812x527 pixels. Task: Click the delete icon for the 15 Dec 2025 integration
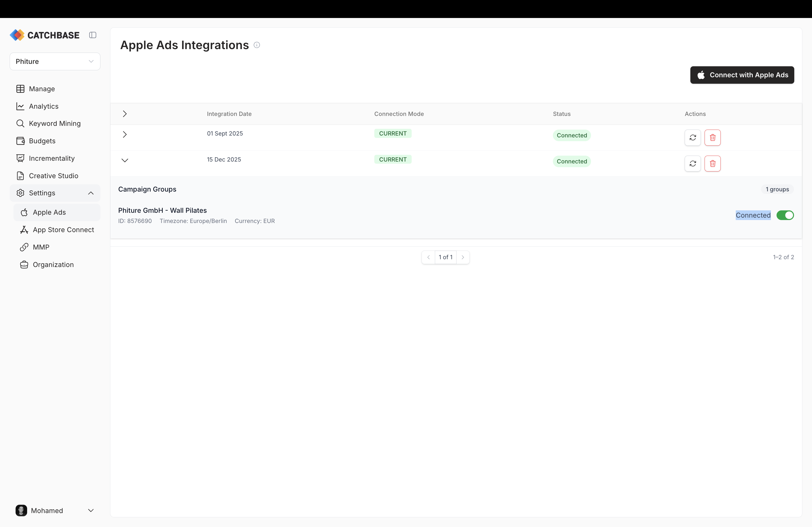click(713, 164)
